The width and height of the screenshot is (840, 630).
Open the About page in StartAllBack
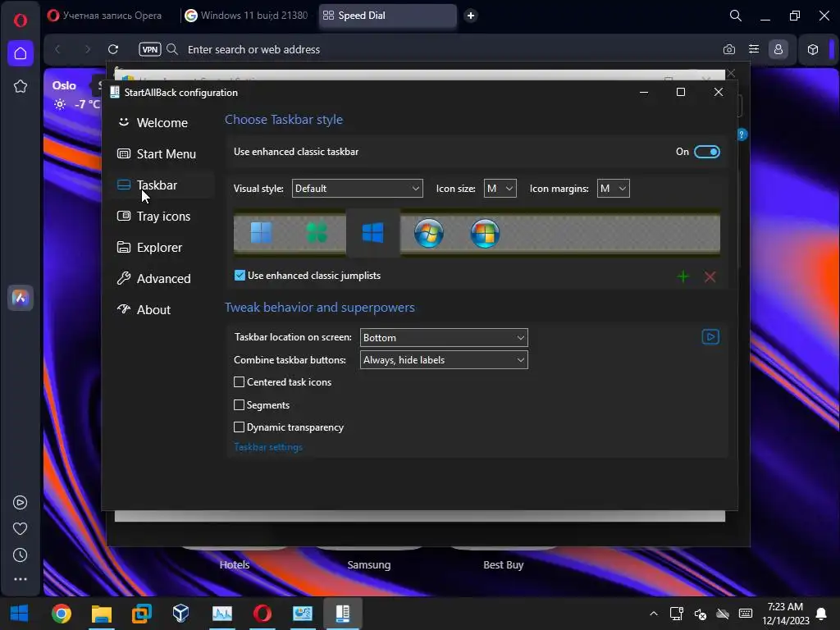click(144, 309)
